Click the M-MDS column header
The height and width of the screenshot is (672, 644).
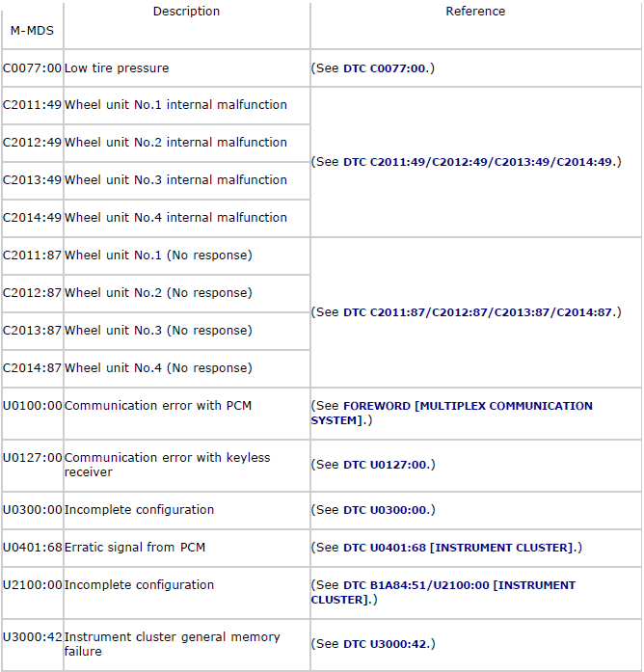point(32,31)
